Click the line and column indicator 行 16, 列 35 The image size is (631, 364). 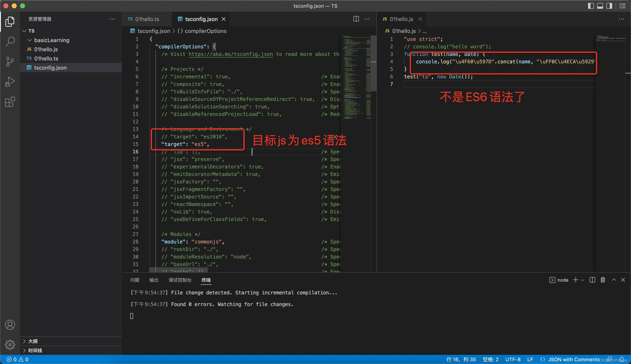461,359
